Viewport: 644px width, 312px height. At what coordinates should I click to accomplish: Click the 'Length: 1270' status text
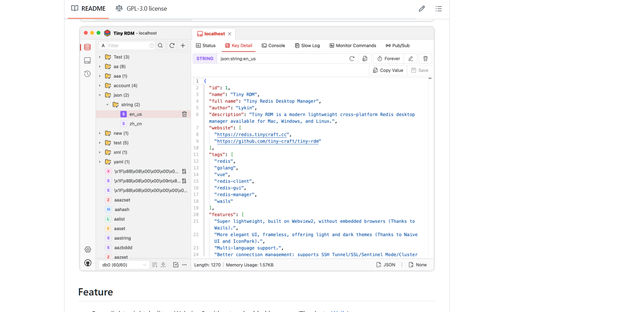207,265
